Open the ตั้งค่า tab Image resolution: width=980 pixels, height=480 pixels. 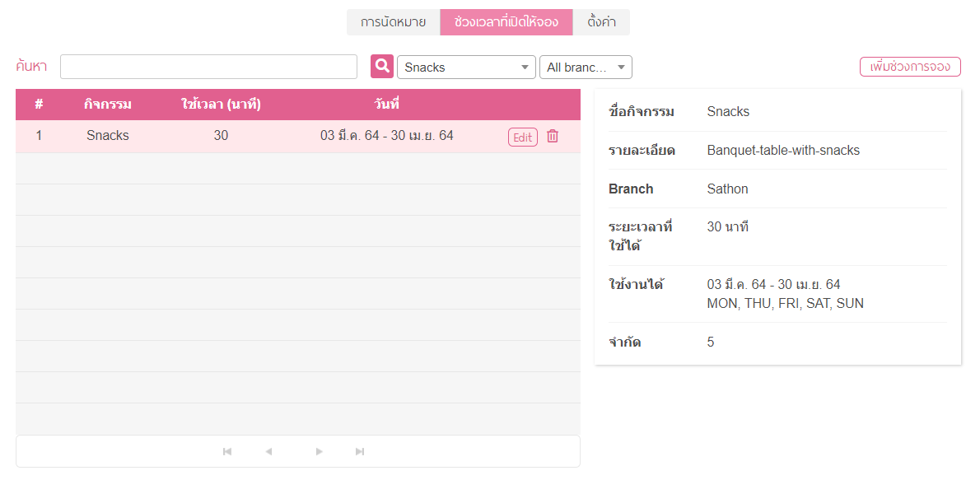[x=601, y=22]
